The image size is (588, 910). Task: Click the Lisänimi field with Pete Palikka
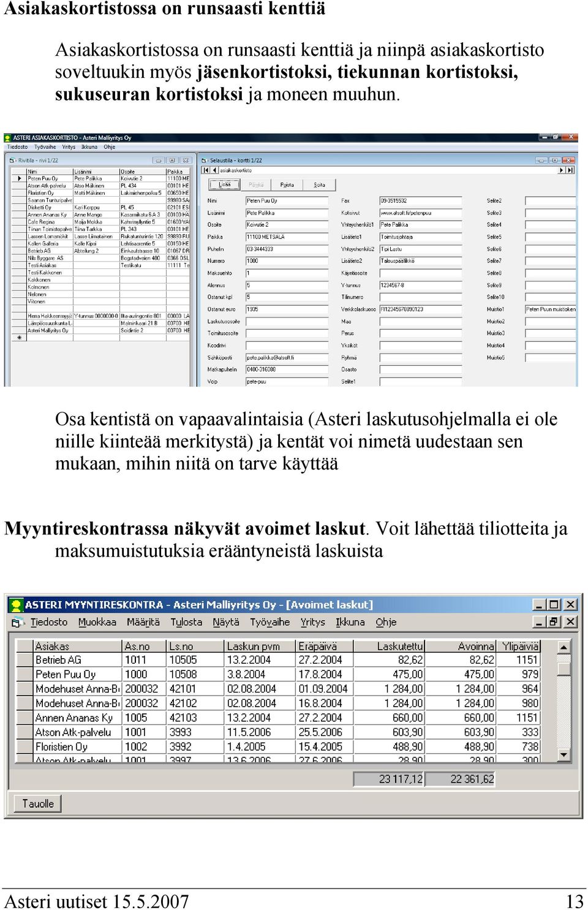(287, 213)
